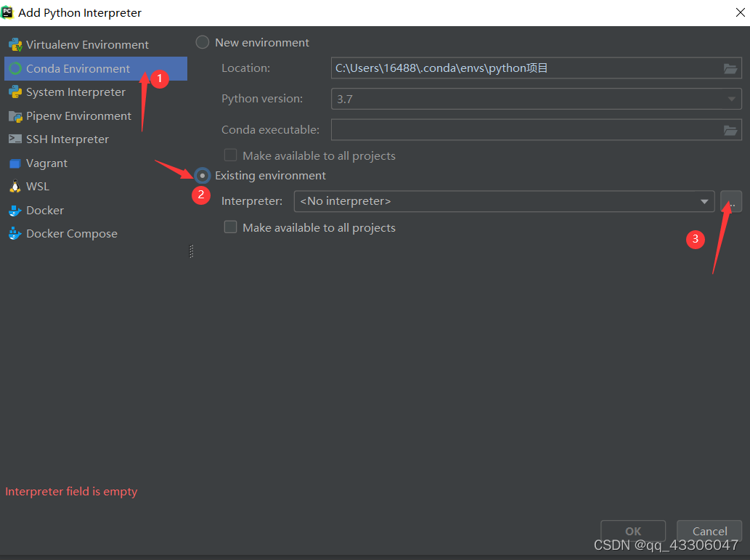Click the System Interpreter python icon
The width and height of the screenshot is (750, 560).
pos(15,92)
